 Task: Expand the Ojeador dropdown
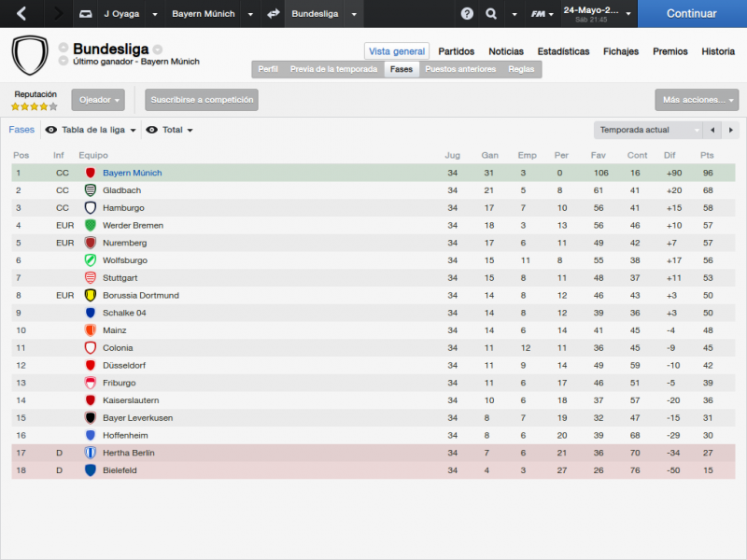click(98, 100)
